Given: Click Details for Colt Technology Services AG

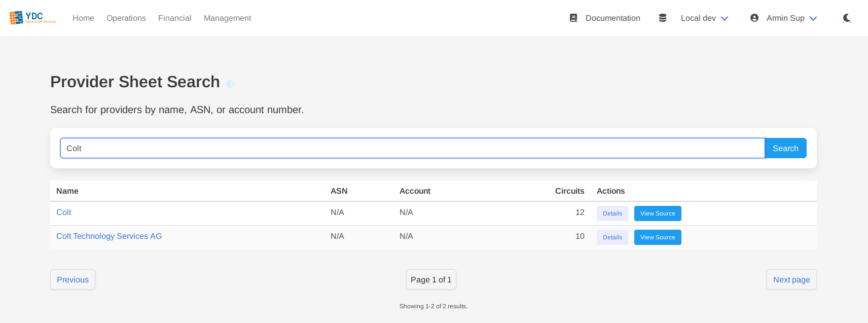Looking at the screenshot, I should (612, 237).
